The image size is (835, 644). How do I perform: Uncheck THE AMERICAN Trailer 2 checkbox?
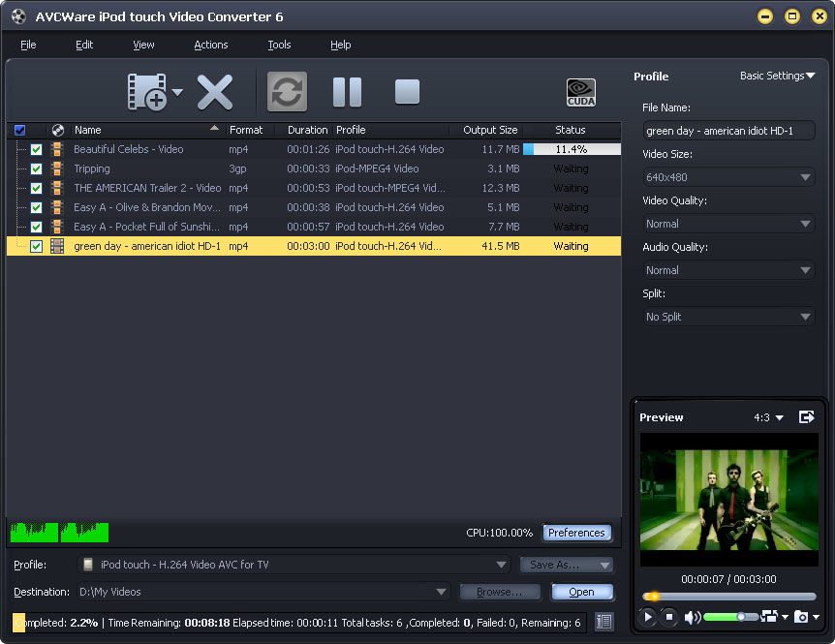click(36, 189)
